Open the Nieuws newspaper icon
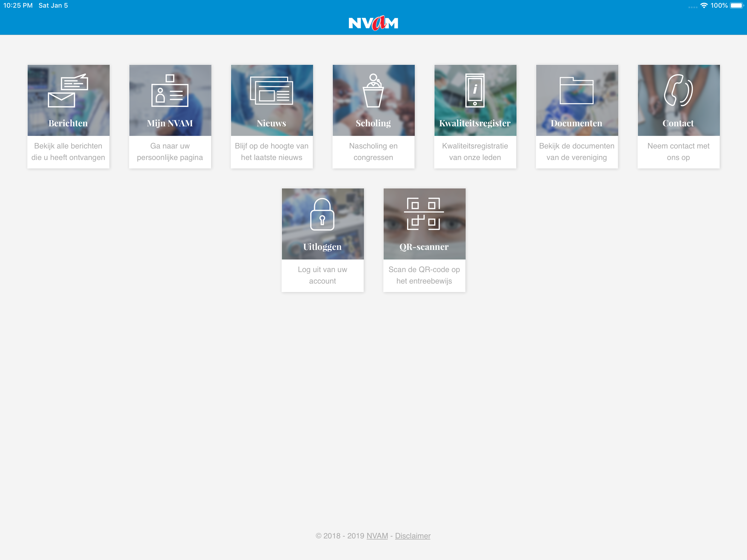This screenshot has height=560, width=747. 272,91
